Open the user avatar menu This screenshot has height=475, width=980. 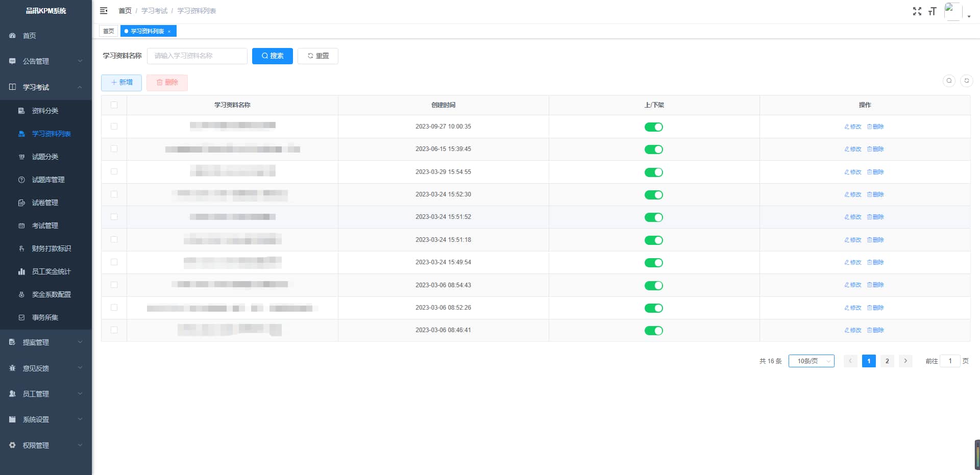point(953,11)
